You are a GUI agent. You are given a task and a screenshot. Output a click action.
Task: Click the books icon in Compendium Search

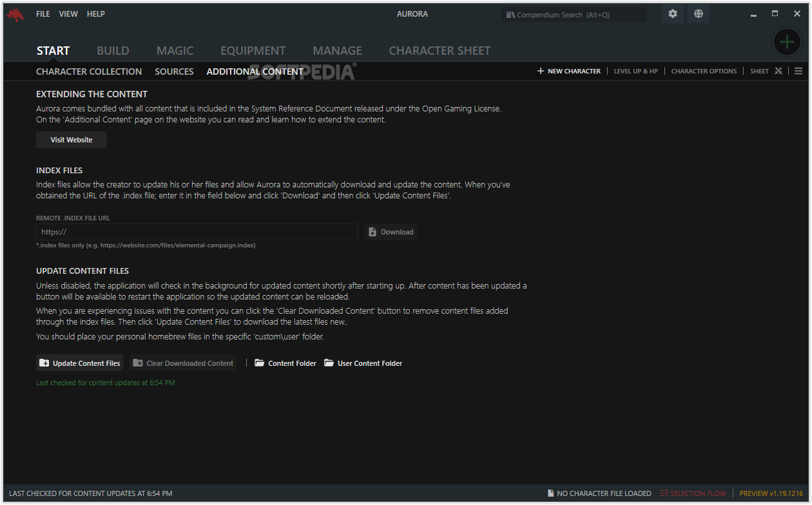(x=510, y=15)
